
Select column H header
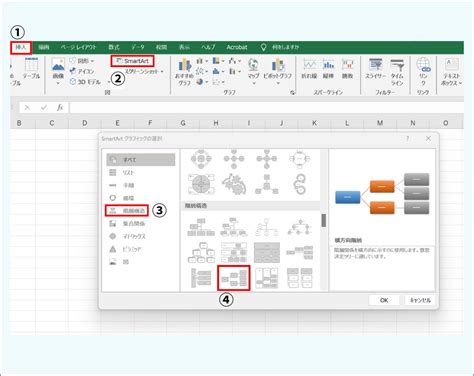coord(216,123)
